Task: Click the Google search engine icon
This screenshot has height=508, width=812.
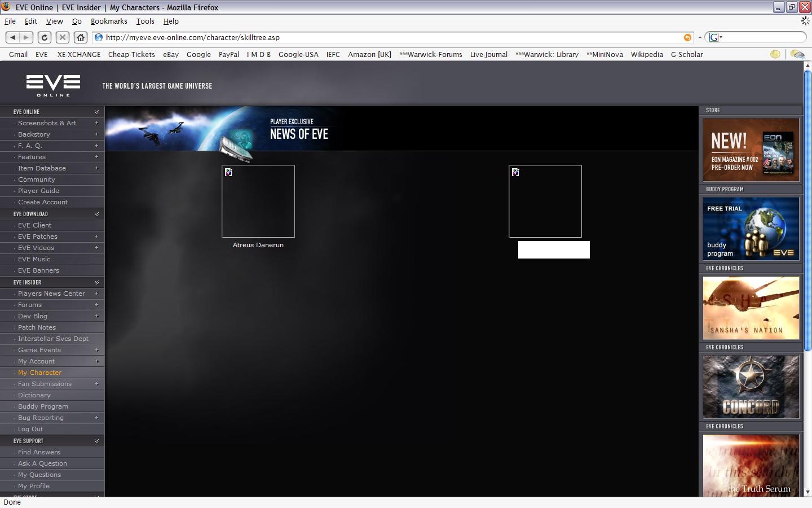Action: point(714,37)
